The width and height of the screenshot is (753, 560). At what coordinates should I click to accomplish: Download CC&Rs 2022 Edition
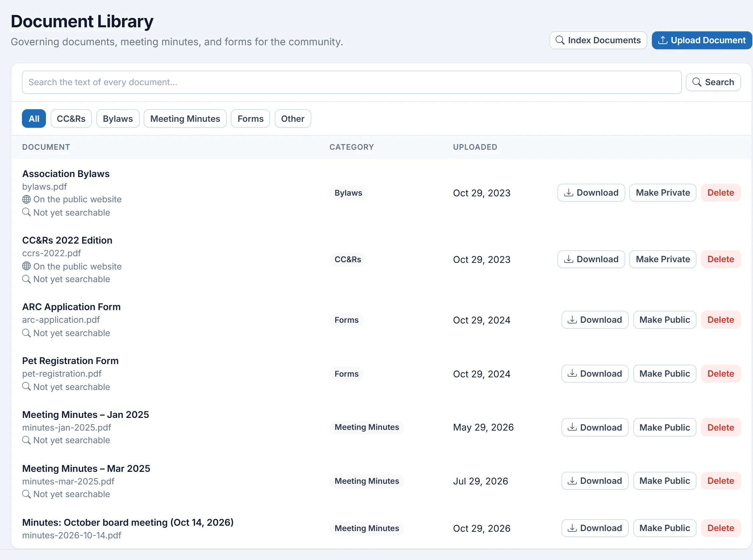591,259
